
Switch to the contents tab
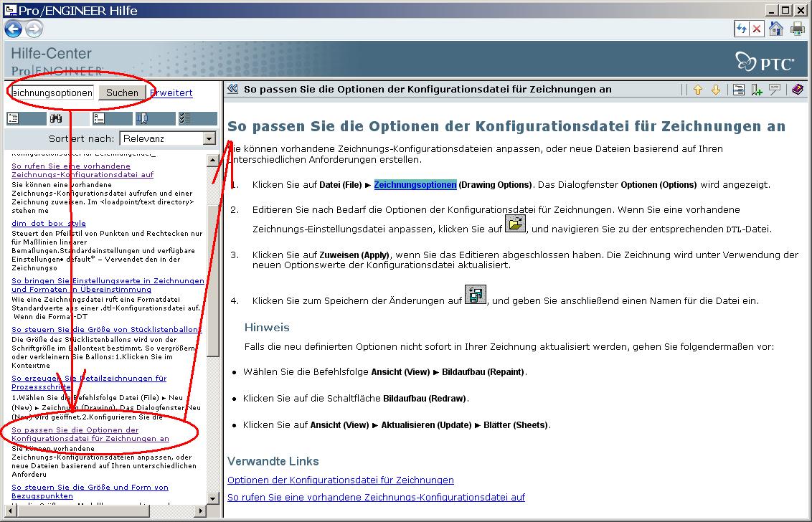click(27, 118)
